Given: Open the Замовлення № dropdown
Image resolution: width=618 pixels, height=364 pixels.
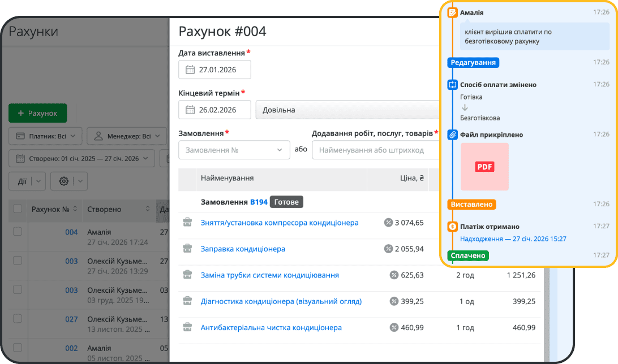Looking at the screenshot, I should coord(234,150).
